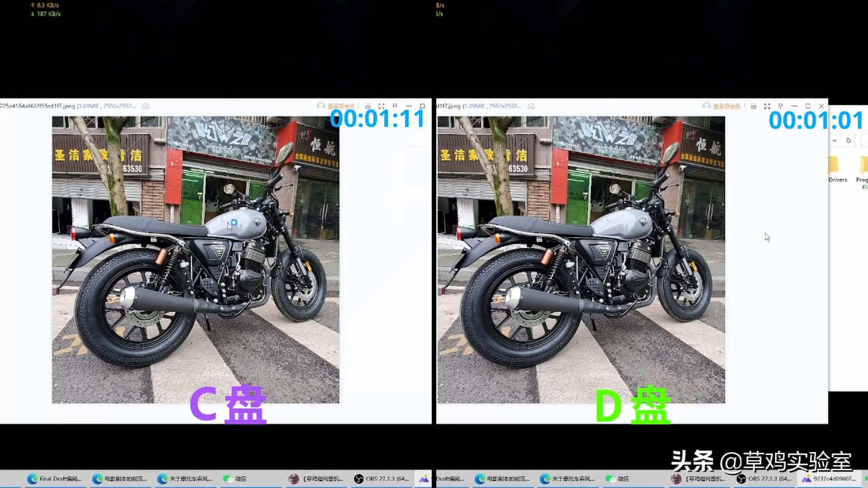The height and width of the screenshot is (488, 868).
Task: Close the D盘 image viewer window
Action: 821,106
